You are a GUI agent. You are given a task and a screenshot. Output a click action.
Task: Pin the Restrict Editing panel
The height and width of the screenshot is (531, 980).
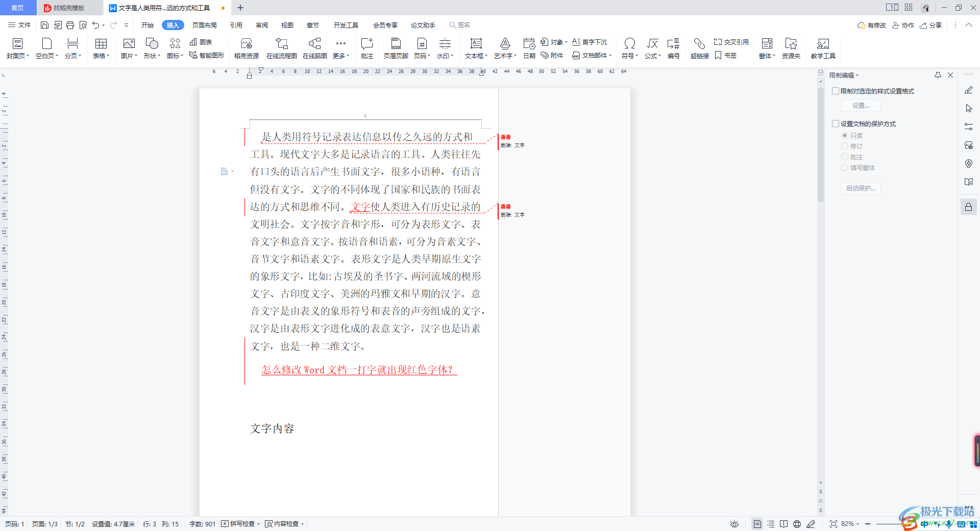(938, 75)
